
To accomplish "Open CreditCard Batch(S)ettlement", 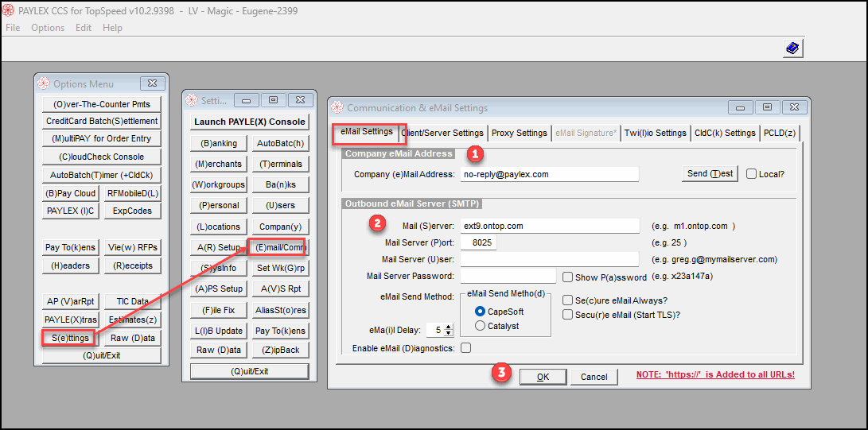I will tap(102, 121).
